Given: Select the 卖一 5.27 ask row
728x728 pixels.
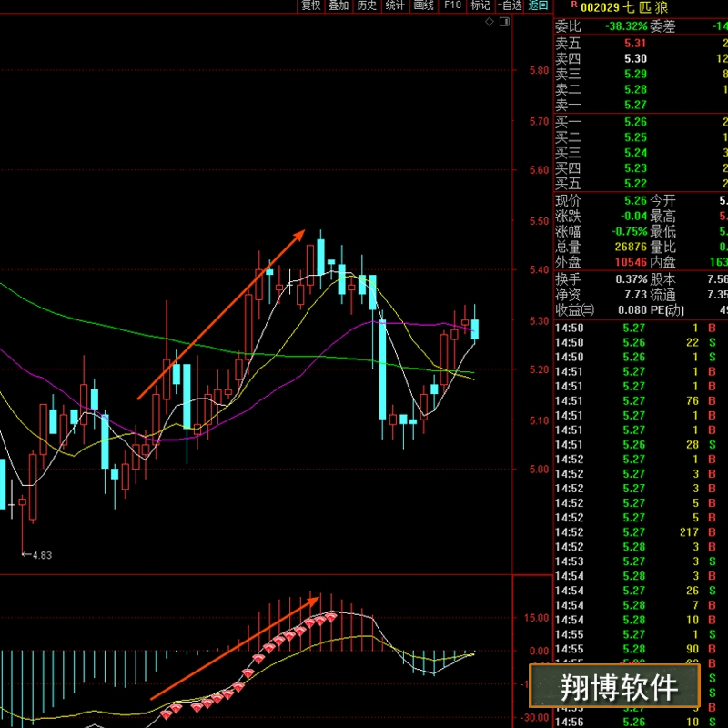Looking at the screenshot, I should pos(641,105).
